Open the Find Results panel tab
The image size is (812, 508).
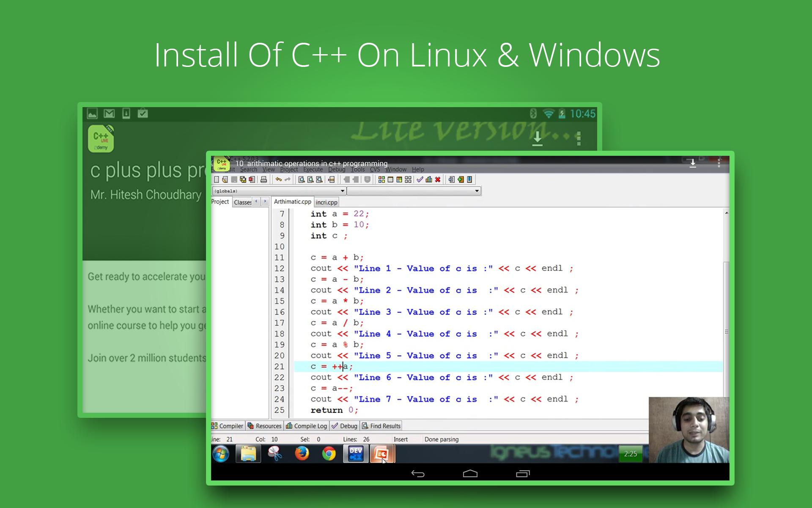381,426
